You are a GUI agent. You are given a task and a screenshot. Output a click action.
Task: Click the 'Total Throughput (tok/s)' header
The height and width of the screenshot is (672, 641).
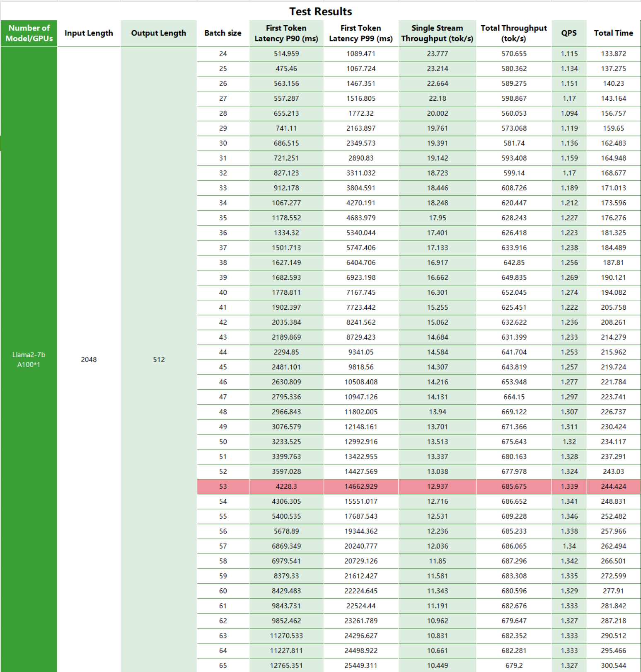pos(514,33)
